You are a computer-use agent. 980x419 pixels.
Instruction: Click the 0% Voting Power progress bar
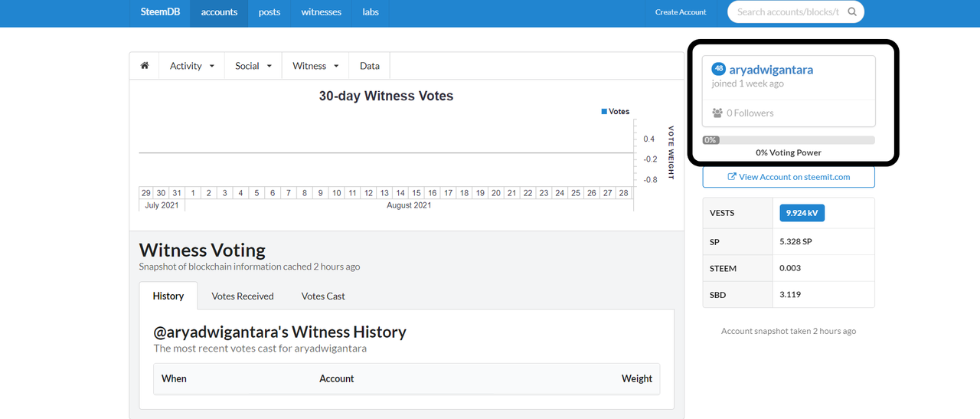click(789, 140)
